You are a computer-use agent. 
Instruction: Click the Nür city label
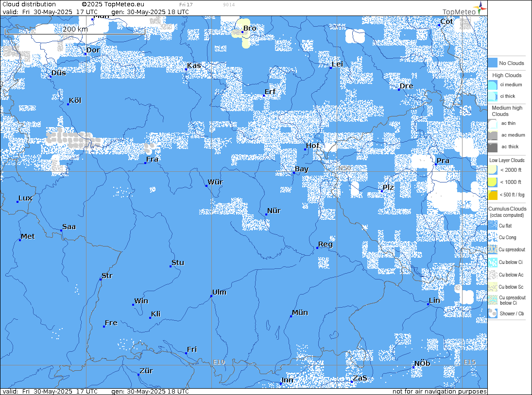coord(274,211)
